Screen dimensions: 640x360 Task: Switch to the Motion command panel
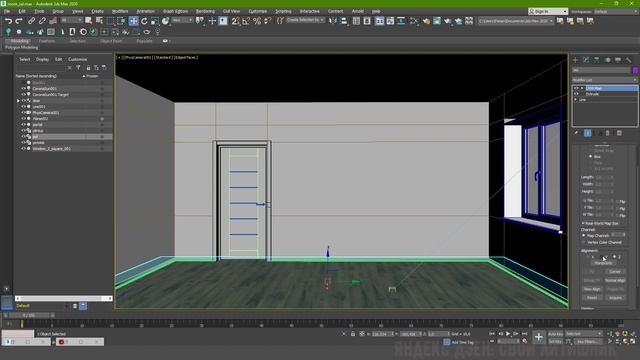(x=607, y=60)
